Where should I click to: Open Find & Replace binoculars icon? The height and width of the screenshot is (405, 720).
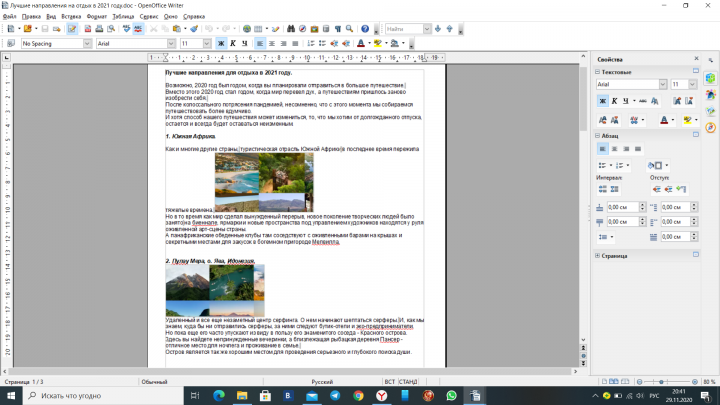click(291, 29)
